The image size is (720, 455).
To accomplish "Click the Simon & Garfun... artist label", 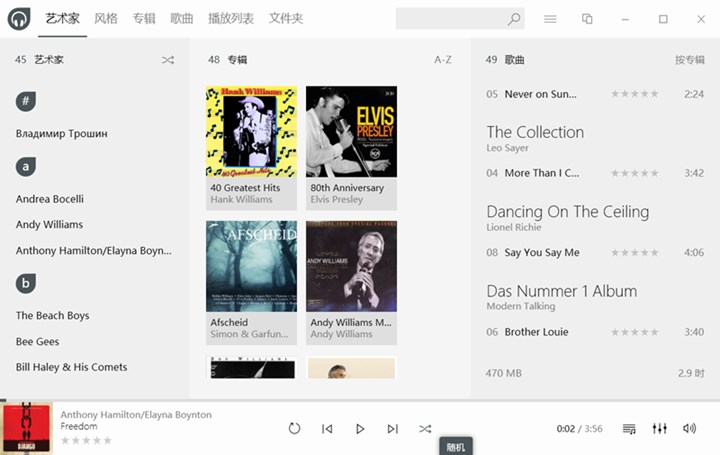I will coord(249,334).
